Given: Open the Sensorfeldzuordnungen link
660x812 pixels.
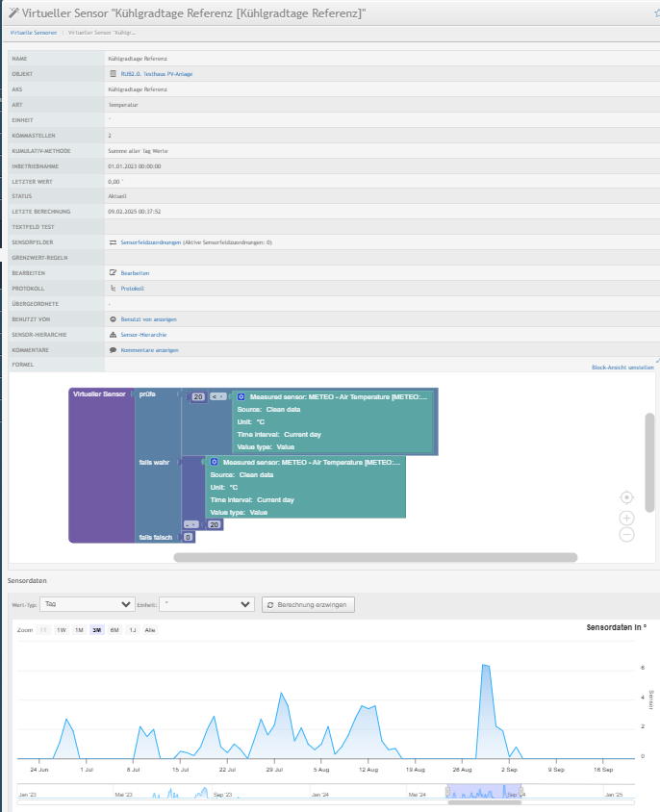Looking at the screenshot, I should click(x=151, y=241).
